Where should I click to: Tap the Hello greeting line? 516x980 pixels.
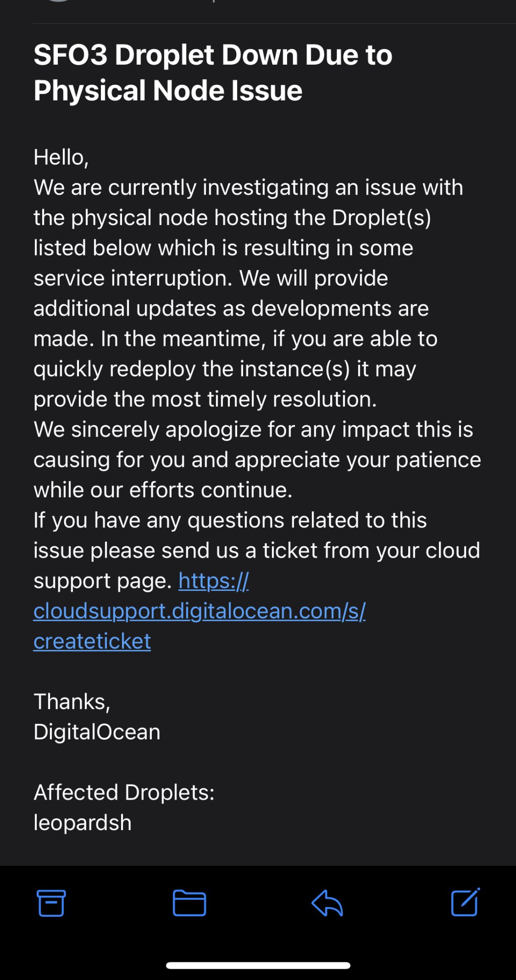[61, 158]
